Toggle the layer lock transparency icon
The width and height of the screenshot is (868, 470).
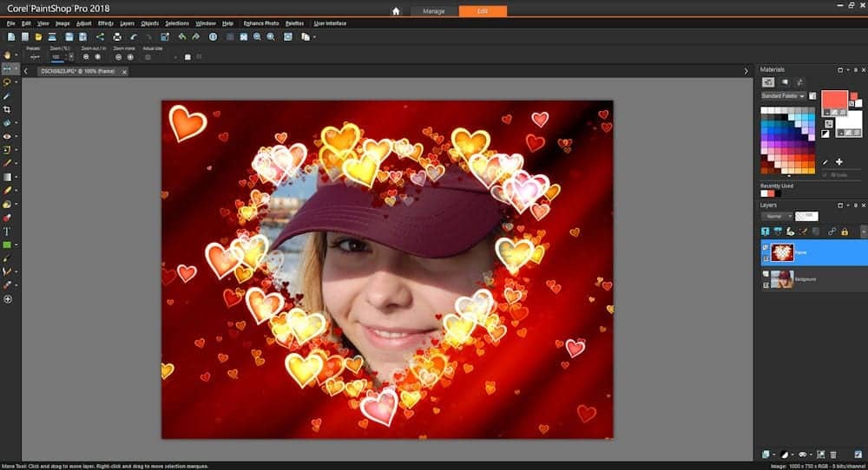(x=845, y=232)
